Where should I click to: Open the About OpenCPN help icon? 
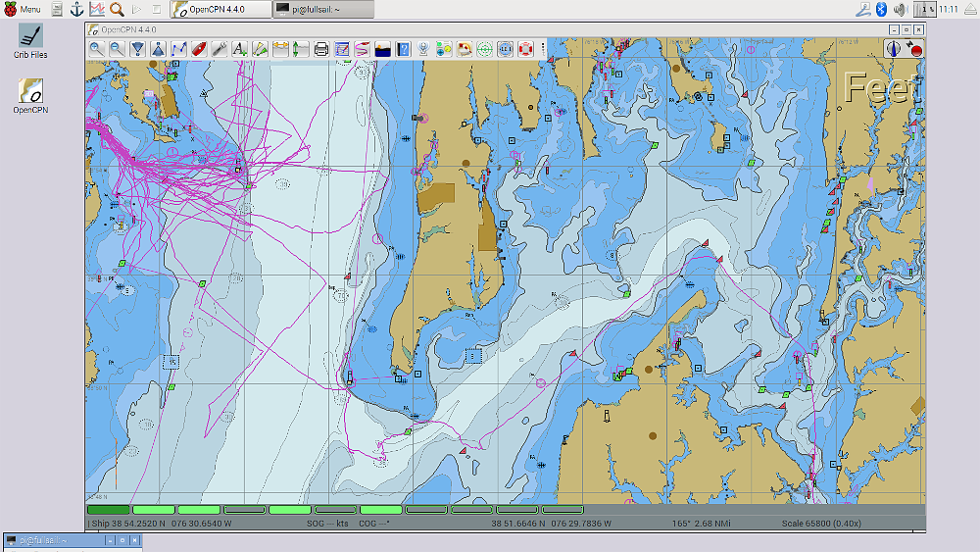pos(403,48)
